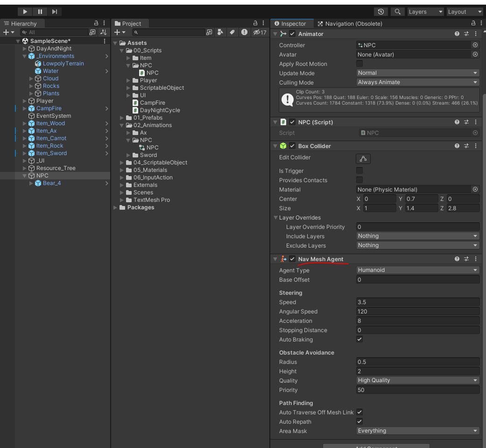This screenshot has width=486, height=448.
Task: Enable the Apply Root Motion checkbox
Action: 359,64
